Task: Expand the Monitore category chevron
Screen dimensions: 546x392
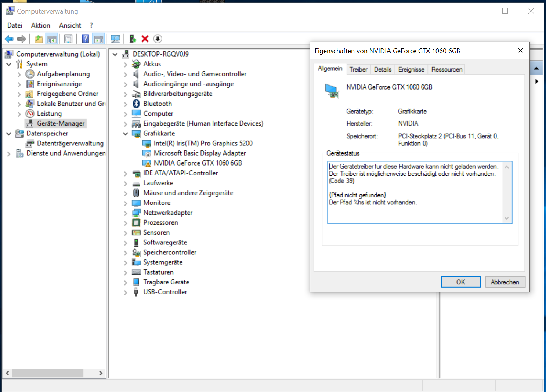Action: click(126, 203)
